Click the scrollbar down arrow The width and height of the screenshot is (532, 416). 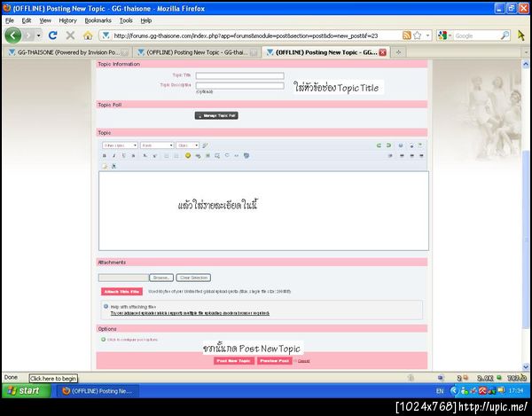[526, 366]
